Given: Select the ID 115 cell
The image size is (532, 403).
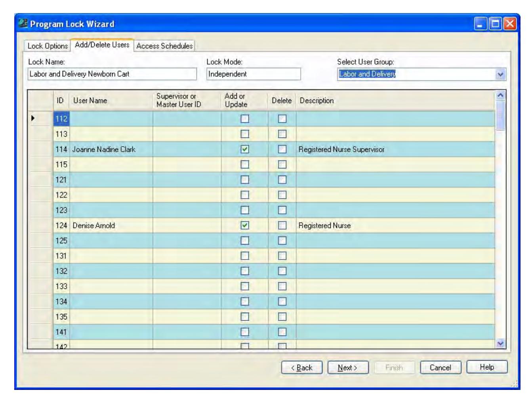Looking at the screenshot, I should (x=61, y=164).
